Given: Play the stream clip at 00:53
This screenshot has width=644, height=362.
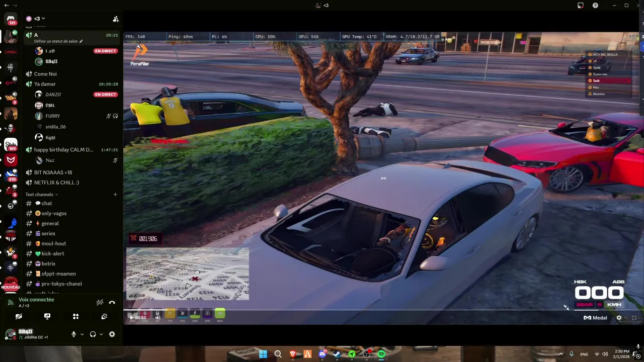Looking at the screenshot, I should [x=132, y=317].
